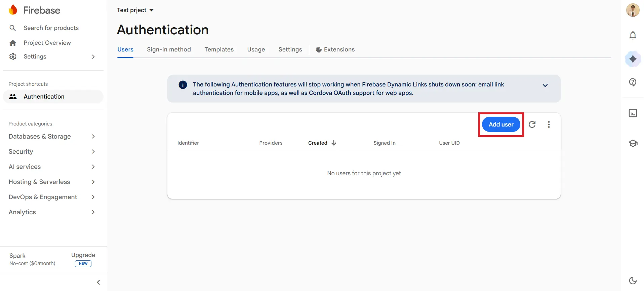Switch to the Sign-in method tab
Image resolution: width=644 pixels, height=291 pixels.
[169, 49]
